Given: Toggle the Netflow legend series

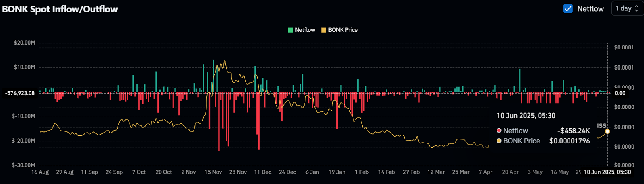Looking at the screenshot, I should point(301,30).
